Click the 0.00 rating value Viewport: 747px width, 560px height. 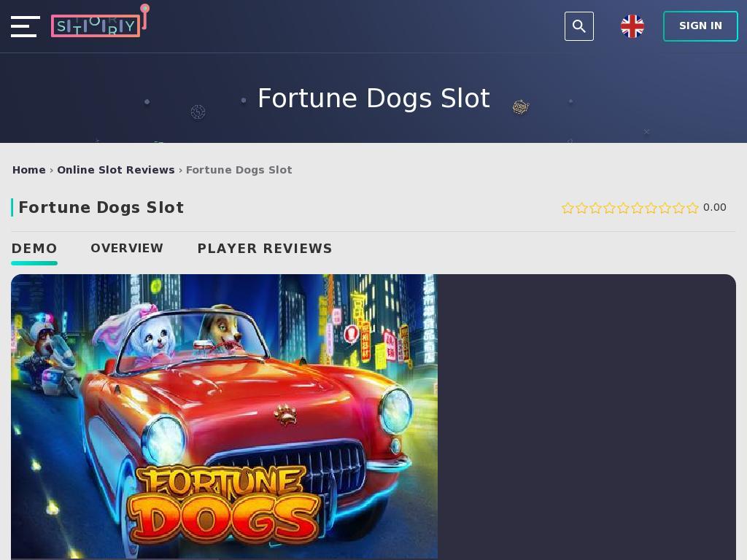tap(715, 208)
